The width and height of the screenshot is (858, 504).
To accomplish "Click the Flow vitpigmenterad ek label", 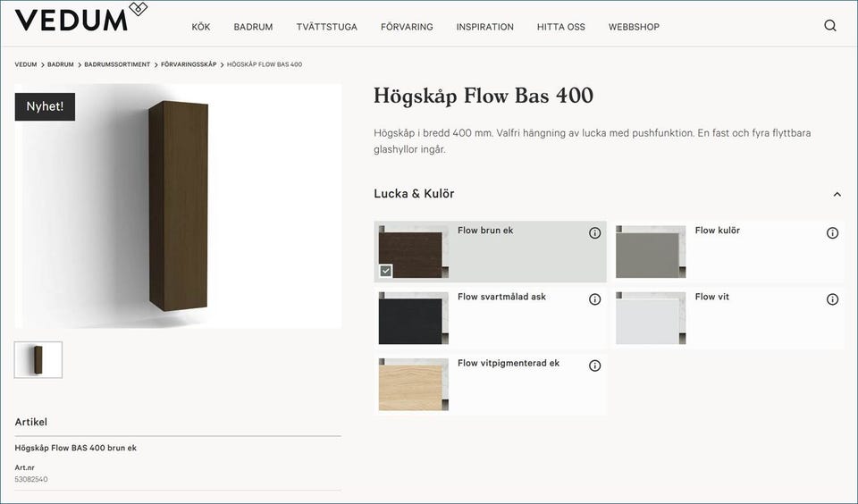I will 509,363.
